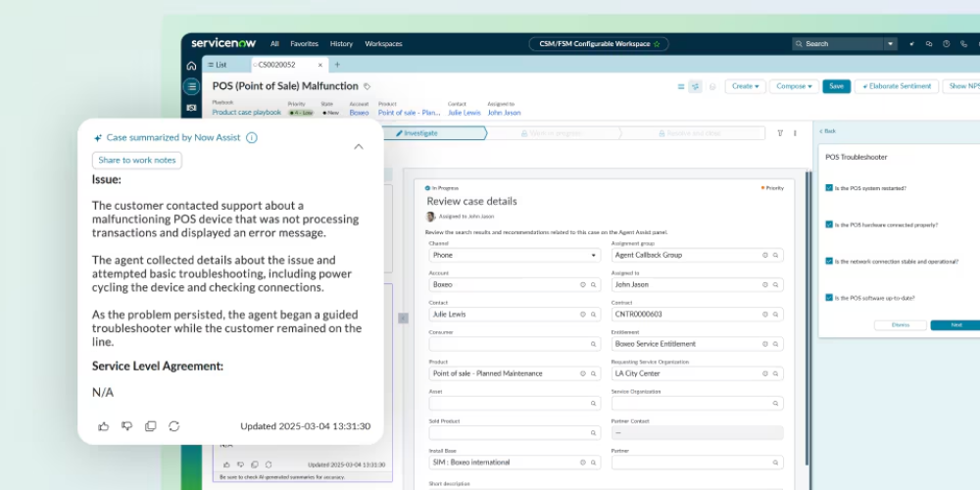Viewport: 980px width, 490px height.
Task: Copy the summary with the copy icon
Action: (151, 426)
